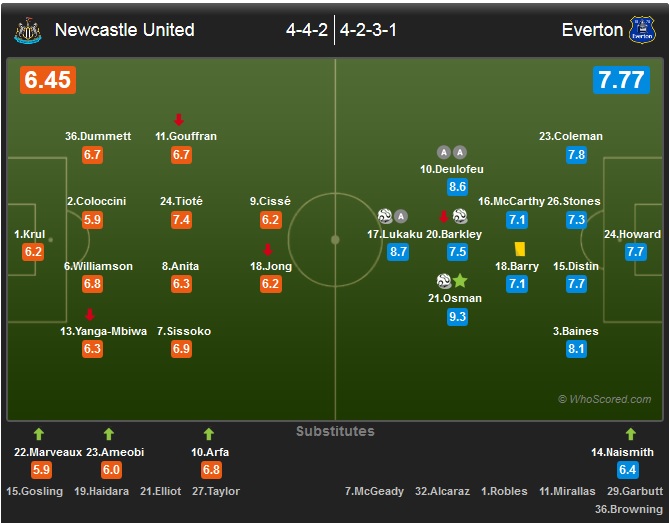Click the green arrow above Arfa
The width and height of the screenshot is (670, 523).
tap(208, 435)
